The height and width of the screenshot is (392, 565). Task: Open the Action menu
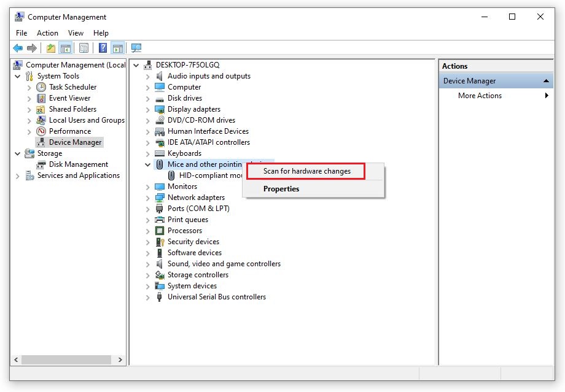pos(47,33)
